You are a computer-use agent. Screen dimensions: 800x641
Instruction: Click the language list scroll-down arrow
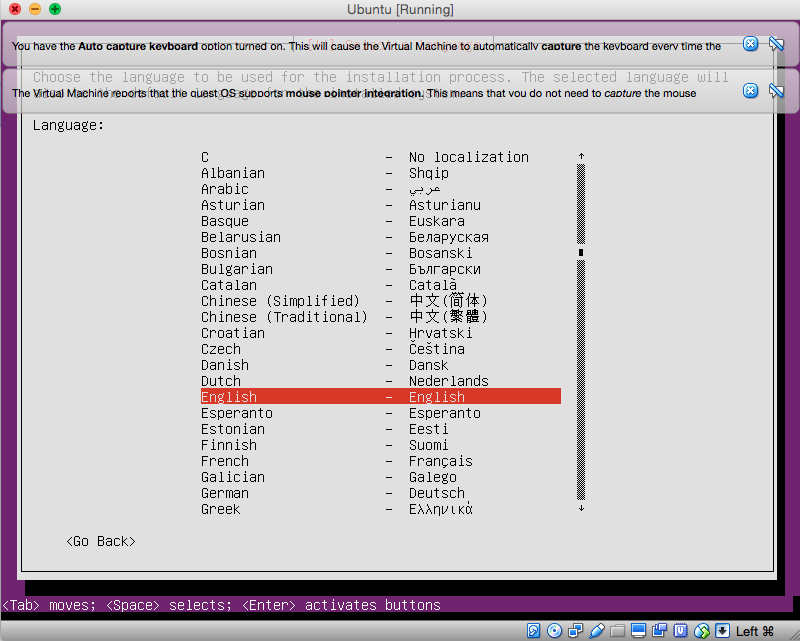coord(581,509)
